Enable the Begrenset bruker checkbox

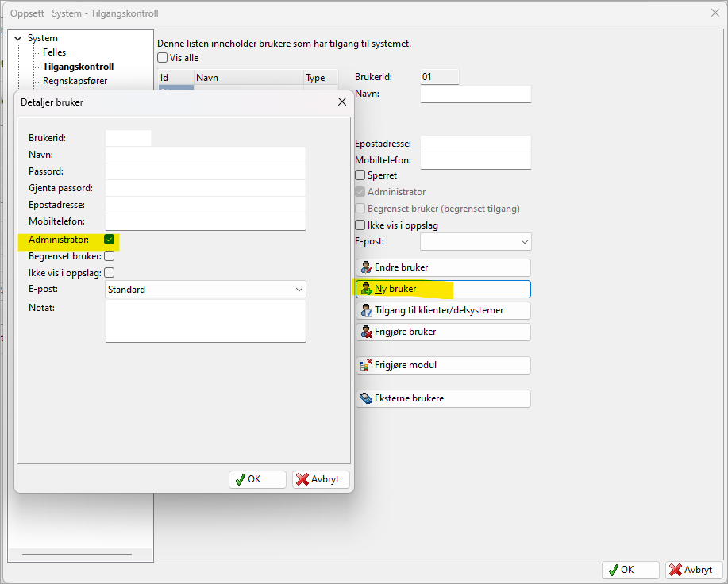tap(110, 256)
